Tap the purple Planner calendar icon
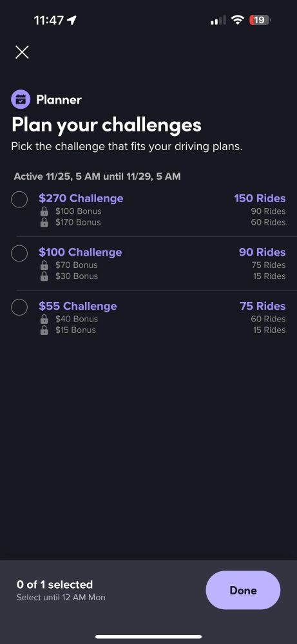297x644 pixels. (x=21, y=99)
